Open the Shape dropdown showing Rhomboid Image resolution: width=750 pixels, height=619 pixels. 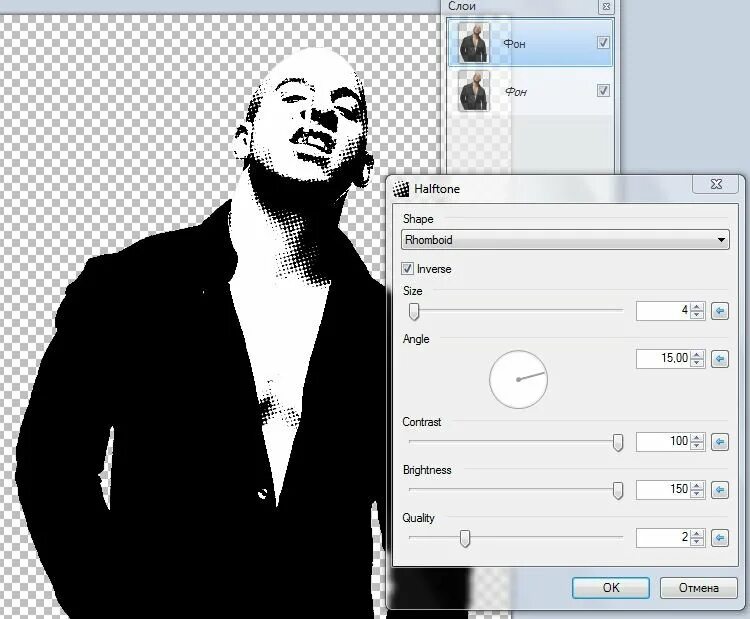point(565,239)
